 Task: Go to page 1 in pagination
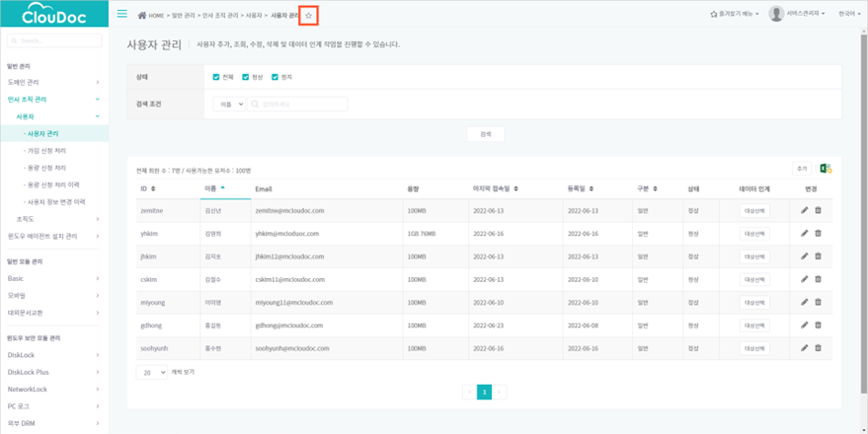(485, 392)
